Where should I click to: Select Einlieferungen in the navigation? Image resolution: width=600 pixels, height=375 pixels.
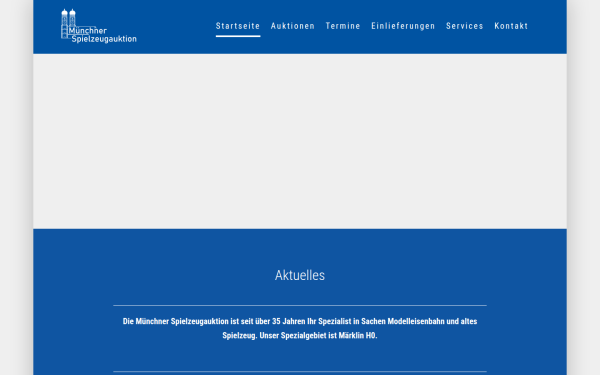(403, 26)
